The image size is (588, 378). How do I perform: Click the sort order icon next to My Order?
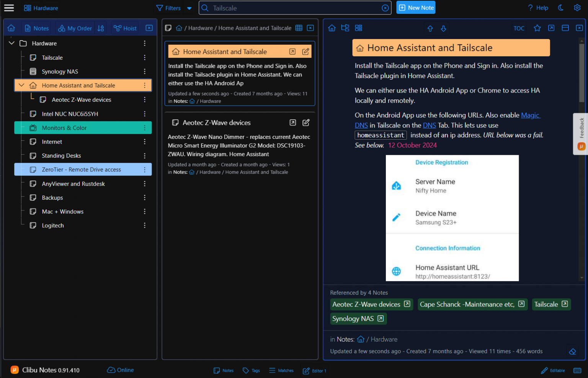pyautogui.click(x=100, y=28)
